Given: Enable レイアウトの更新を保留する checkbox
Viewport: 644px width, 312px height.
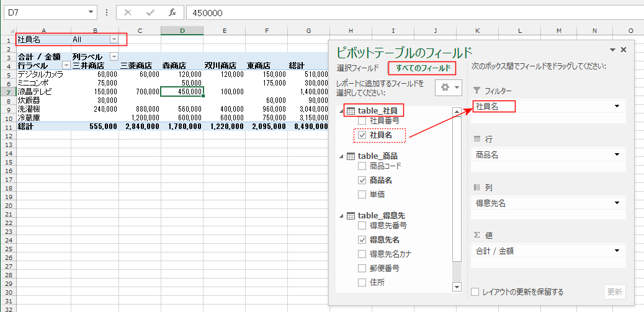Looking at the screenshot, I should (475, 292).
